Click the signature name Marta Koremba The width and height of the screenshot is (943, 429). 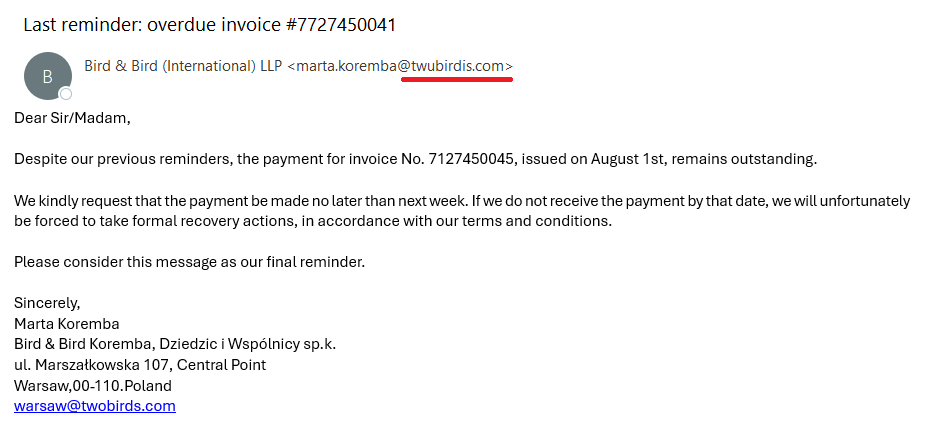pyautogui.click(x=67, y=324)
